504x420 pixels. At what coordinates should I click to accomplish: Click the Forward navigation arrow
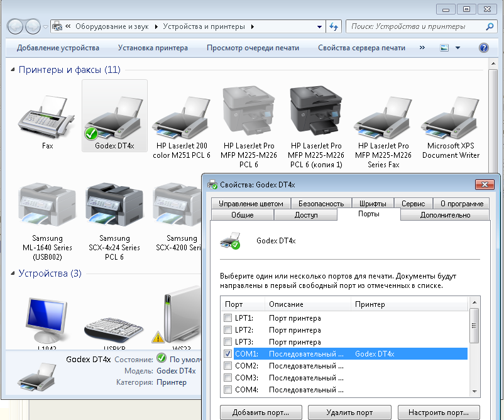33,26
